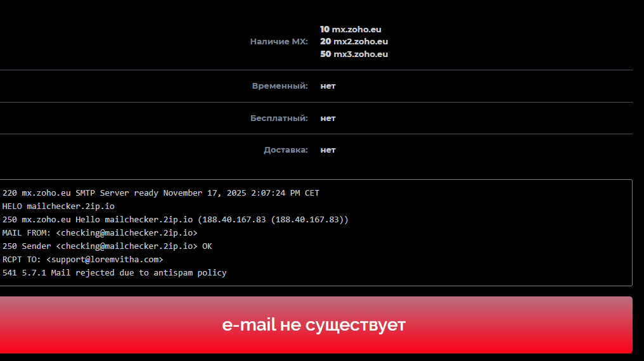Click "220 mx.zoho.eu SMTP Server ready" text
The height and width of the screenshot is (361, 644).
tap(81, 193)
